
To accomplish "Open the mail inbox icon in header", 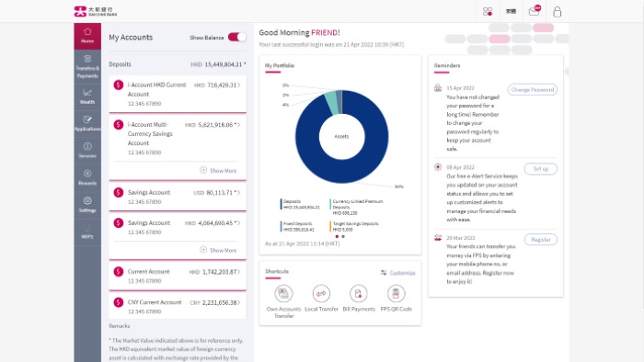I will coord(535,11).
